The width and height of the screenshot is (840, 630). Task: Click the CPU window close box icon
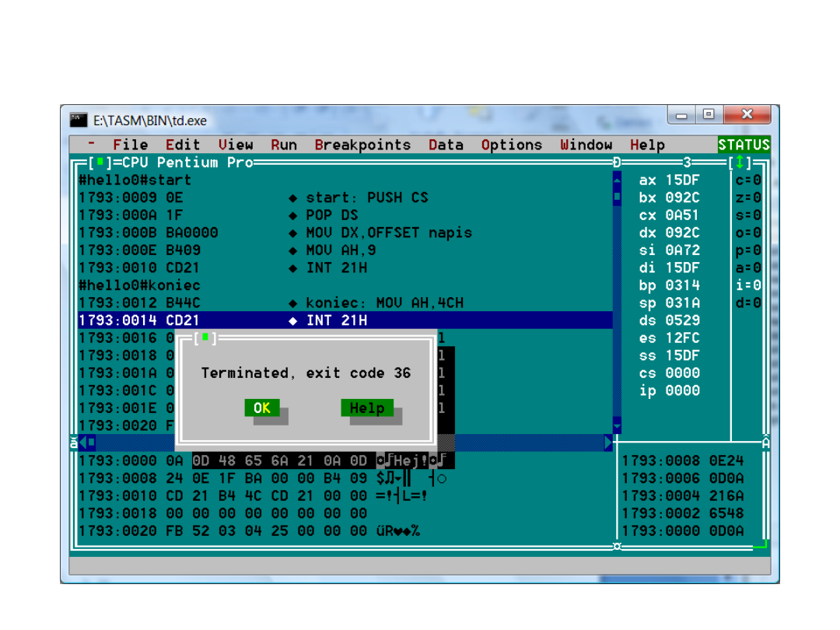click(x=100, y=163)
